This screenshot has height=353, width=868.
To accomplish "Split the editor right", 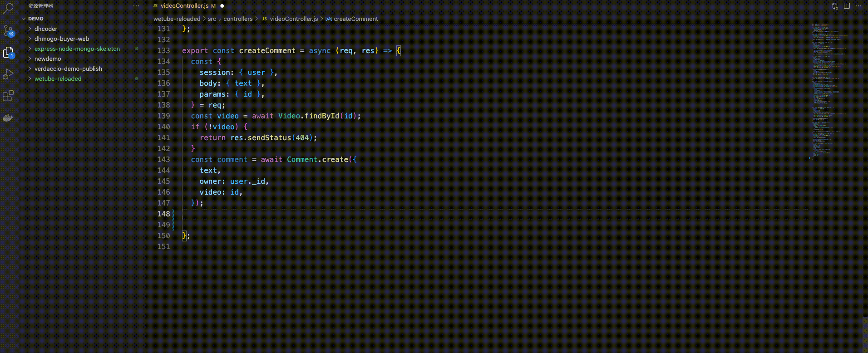I will (847, 6).
